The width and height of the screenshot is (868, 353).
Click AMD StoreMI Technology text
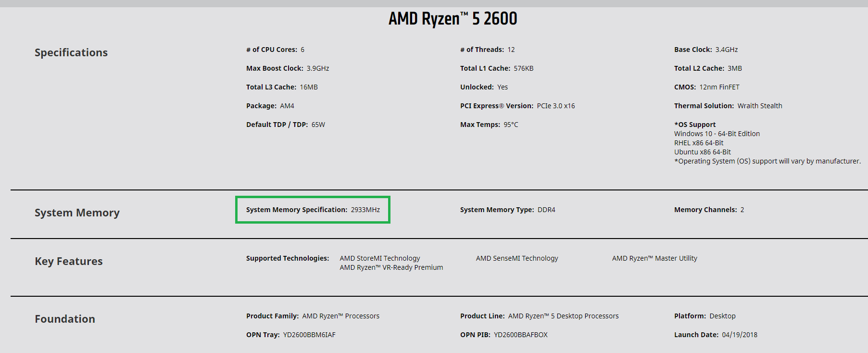tap(380, 258)
